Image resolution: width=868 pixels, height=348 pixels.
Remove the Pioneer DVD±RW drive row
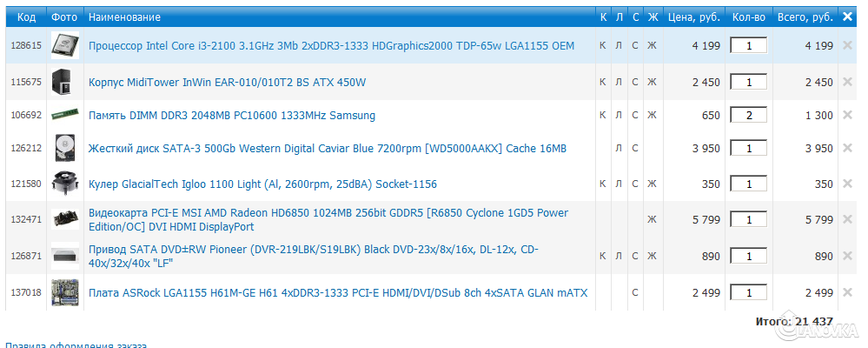point(847,256)
